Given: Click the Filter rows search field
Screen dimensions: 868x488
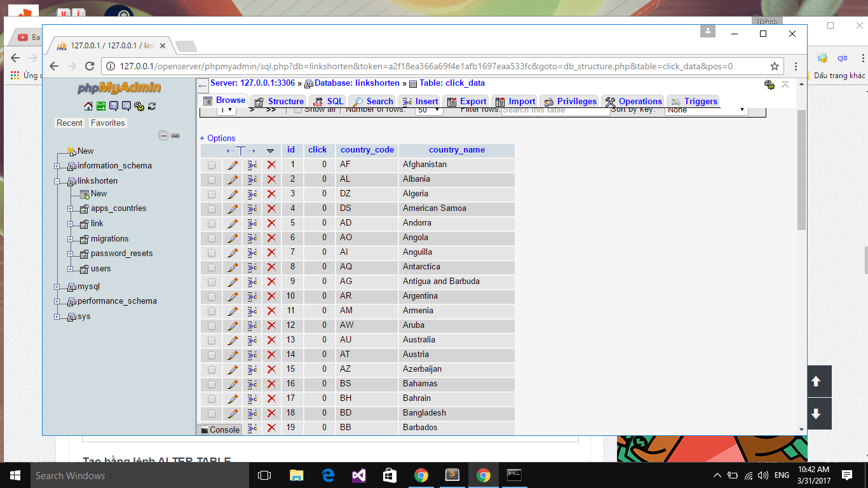Looking at the screenshot, I should (555, 111).
